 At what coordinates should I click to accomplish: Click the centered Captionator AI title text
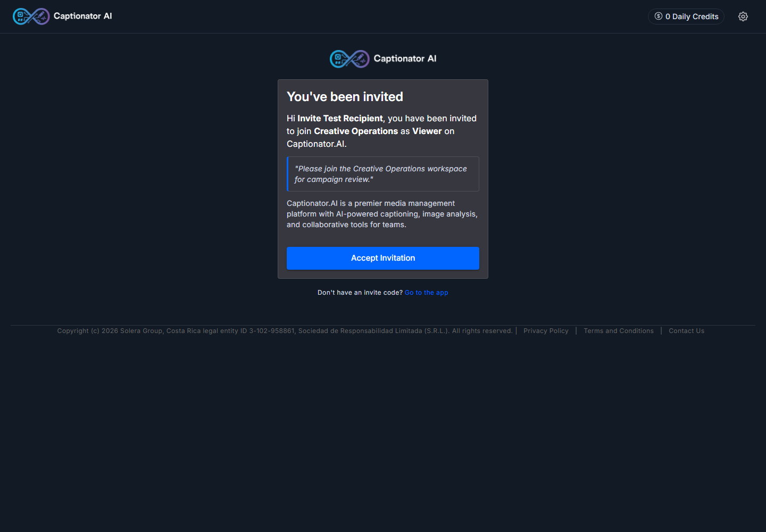point(405,59)
